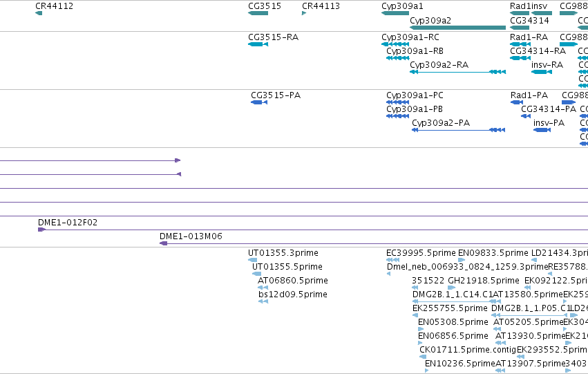Click the AT13907.5prime EST label

coord(531,364)
